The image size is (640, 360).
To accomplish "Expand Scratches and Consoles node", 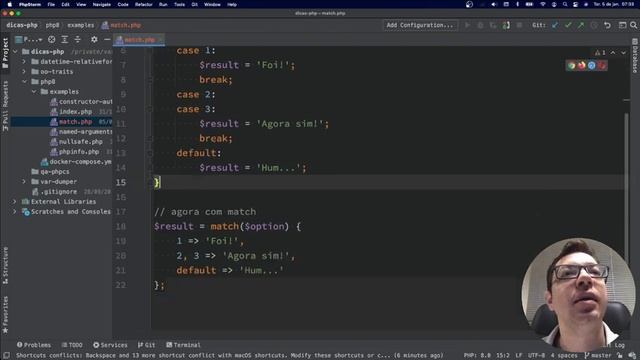I will click(x=15, y=212).
